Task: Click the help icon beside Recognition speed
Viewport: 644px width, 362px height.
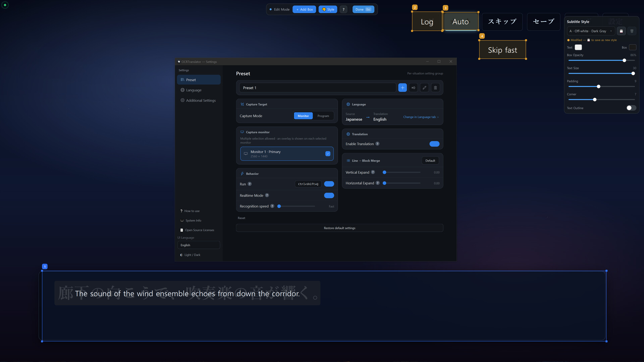Action: click(x=272, y=206)
